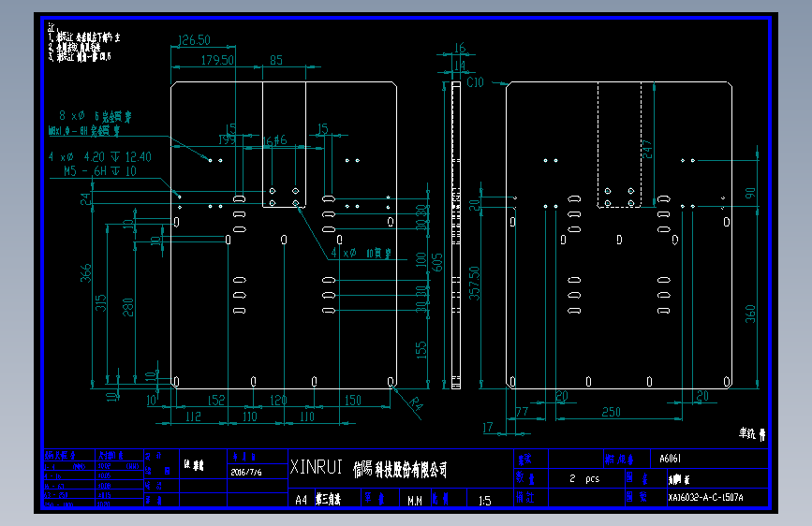Click the 179.50 dimension text

click(217, 60)
